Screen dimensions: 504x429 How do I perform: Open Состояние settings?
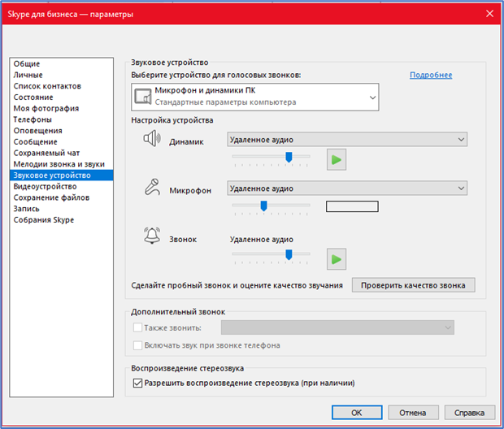click(62, 97)
